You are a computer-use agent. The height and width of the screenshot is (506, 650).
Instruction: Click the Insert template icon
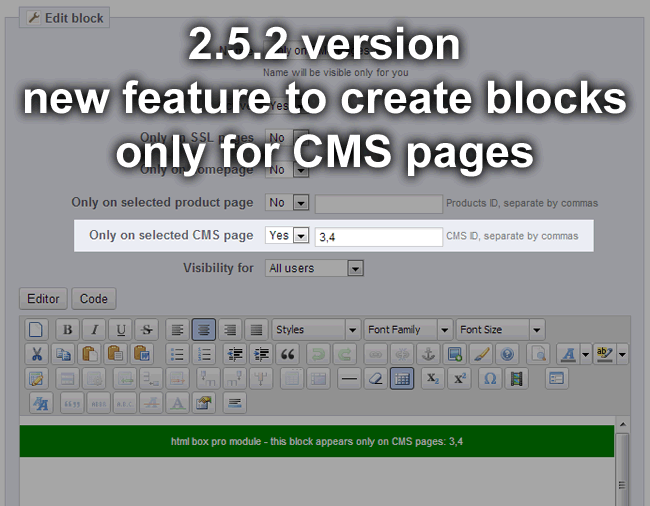point(556,378)
